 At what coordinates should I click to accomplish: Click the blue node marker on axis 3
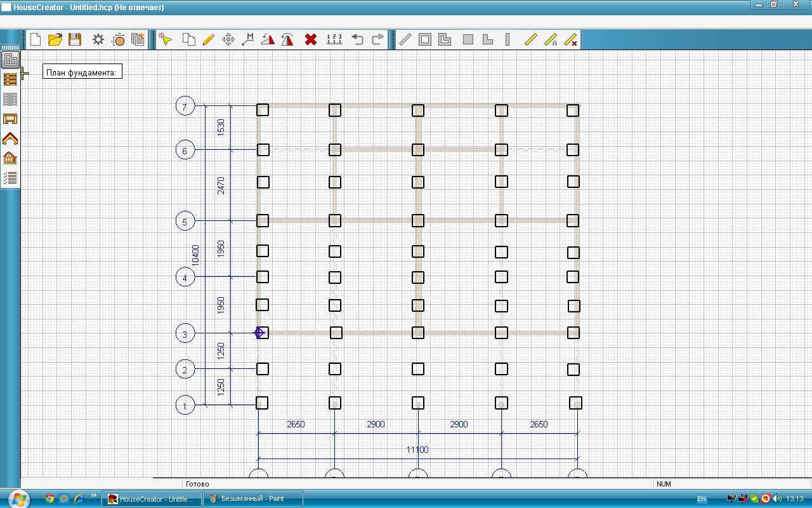click(259, 333)
